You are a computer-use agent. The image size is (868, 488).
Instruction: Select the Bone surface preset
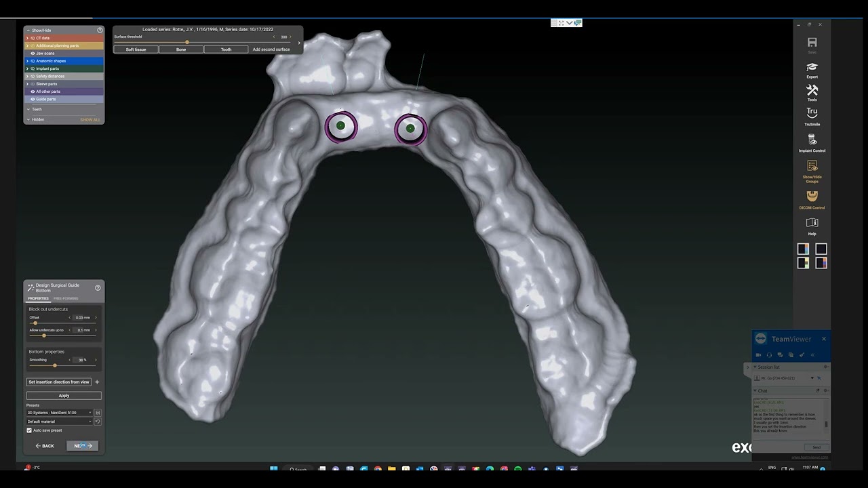tap(181, 49)
